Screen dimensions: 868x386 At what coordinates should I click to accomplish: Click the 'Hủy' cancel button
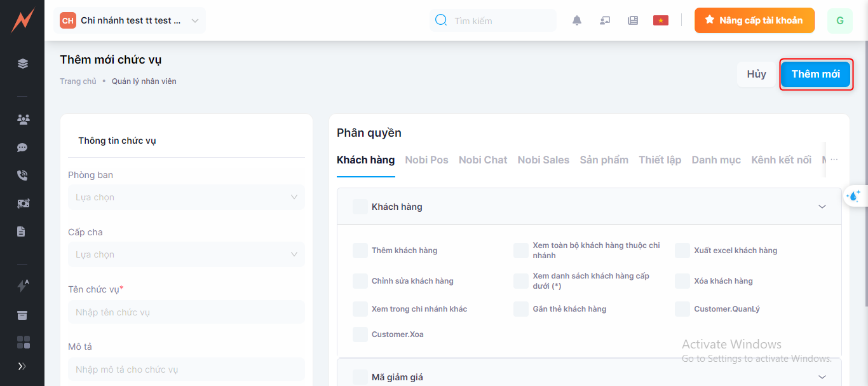point(756,74)
